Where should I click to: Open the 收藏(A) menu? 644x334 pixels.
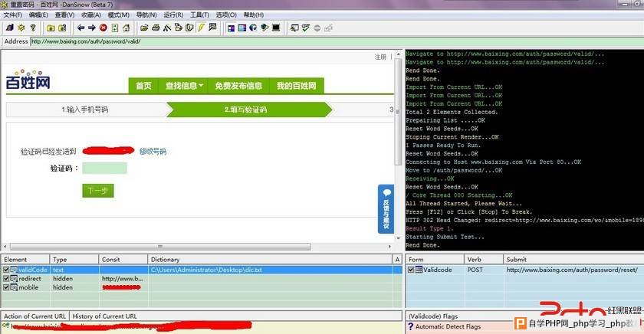pyautogui.click(x=91, y=15)
